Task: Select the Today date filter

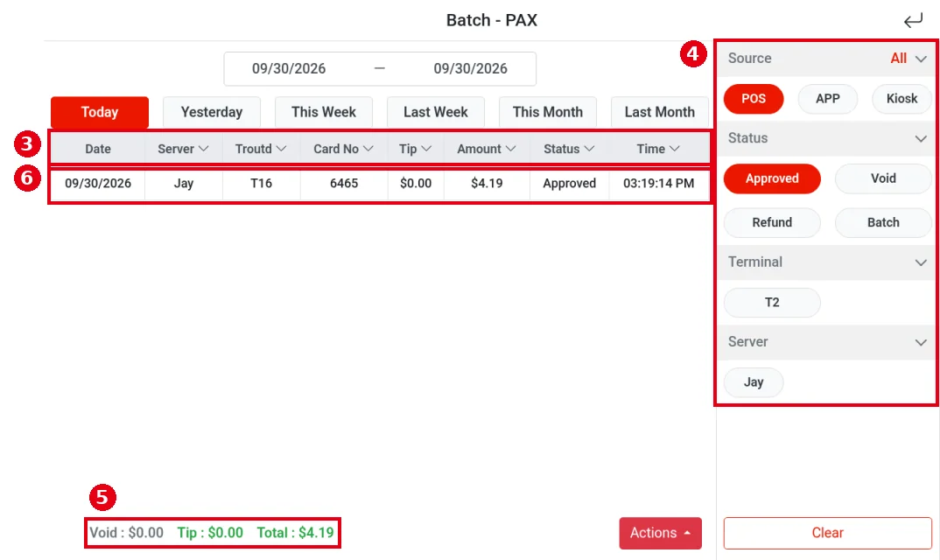Action: coord(100,112)
